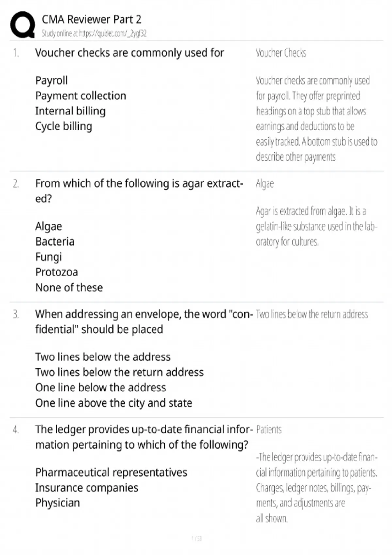Select the Payment collection option
The image size is (392, 556).
pos(80,96)
